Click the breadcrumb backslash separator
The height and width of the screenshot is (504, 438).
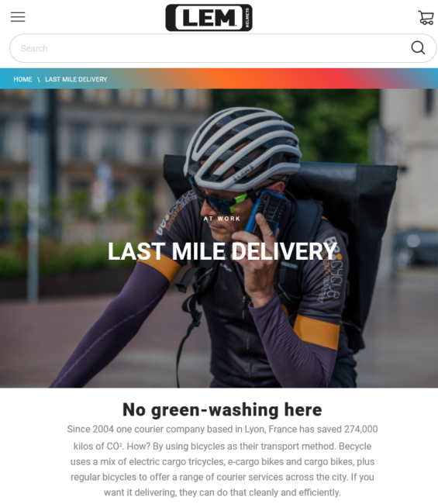coord(39,79)
